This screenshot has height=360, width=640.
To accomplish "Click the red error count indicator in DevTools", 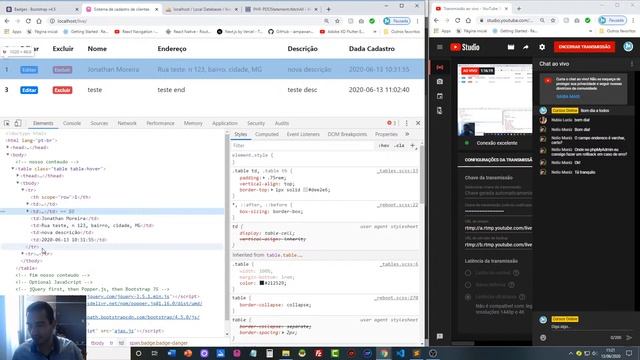I will (x=391, y=123).
